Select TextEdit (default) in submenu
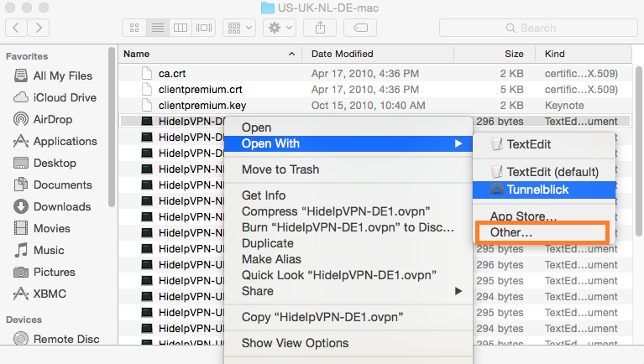 (544, 172)
